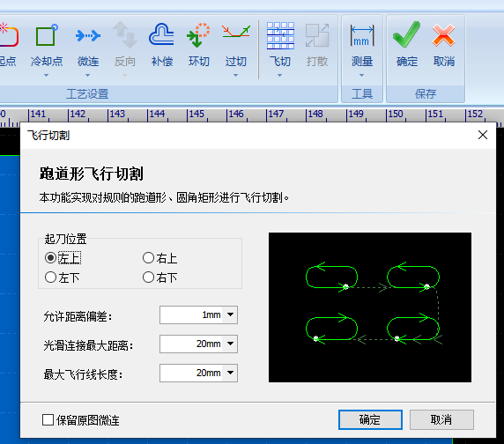
Task: Expand the arrow below the 飞切 button
Action: [x=279, y=75]
